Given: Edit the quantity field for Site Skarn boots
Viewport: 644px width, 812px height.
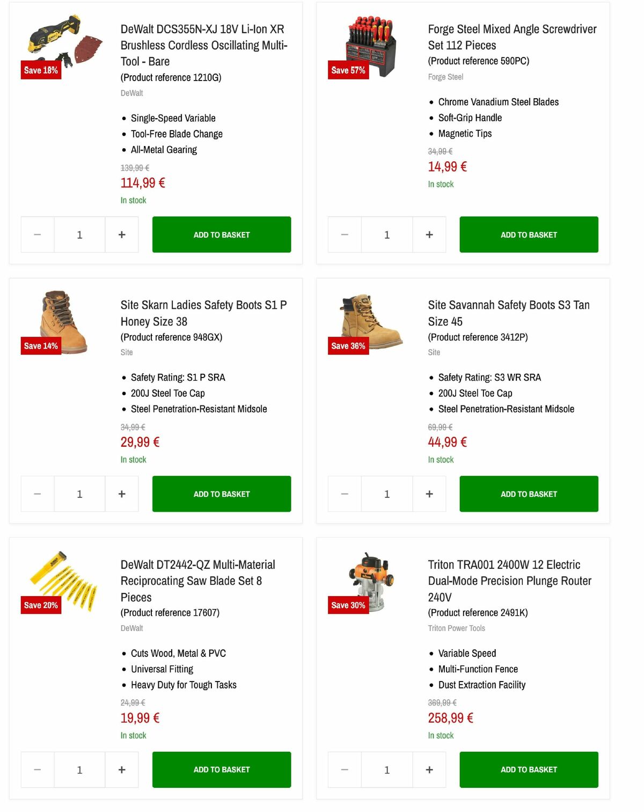Looking at the screenshot, I should click(79, 494).
